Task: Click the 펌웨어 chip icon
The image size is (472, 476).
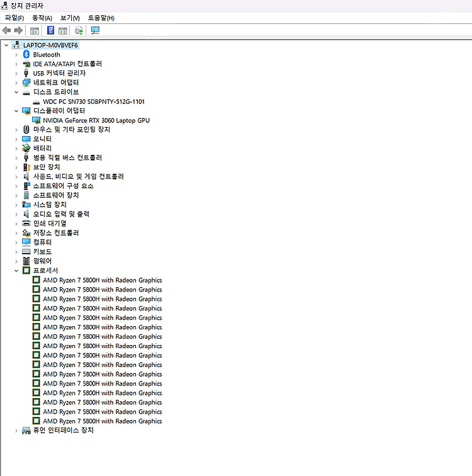Action: coord(26,261)
